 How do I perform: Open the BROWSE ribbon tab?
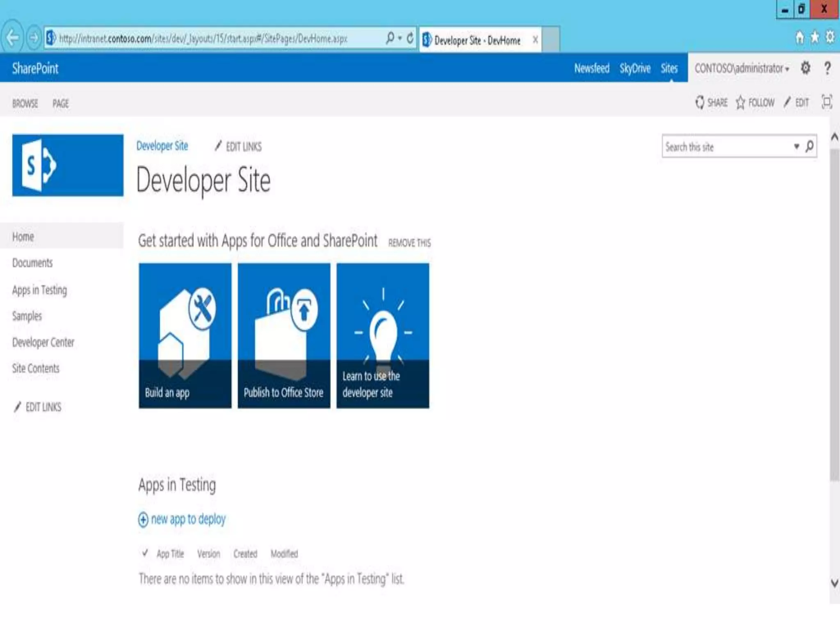(25, 103)
